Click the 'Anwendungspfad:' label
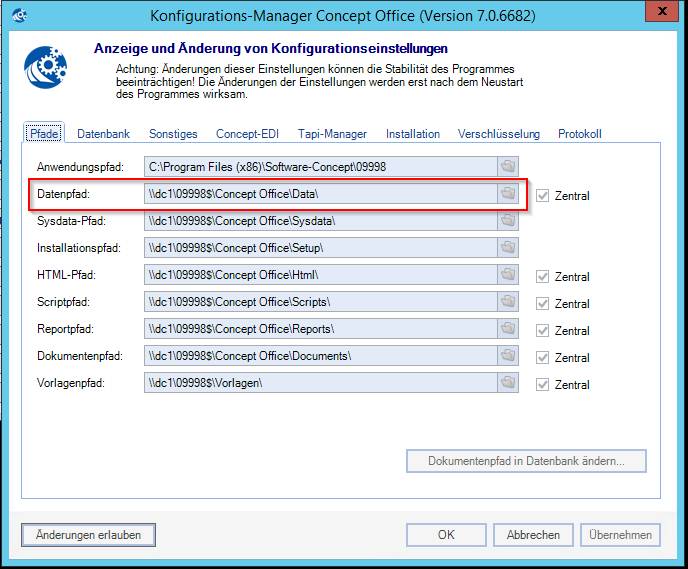The width and height of the screenshot is (688, 569). click(x=80, y=167)
